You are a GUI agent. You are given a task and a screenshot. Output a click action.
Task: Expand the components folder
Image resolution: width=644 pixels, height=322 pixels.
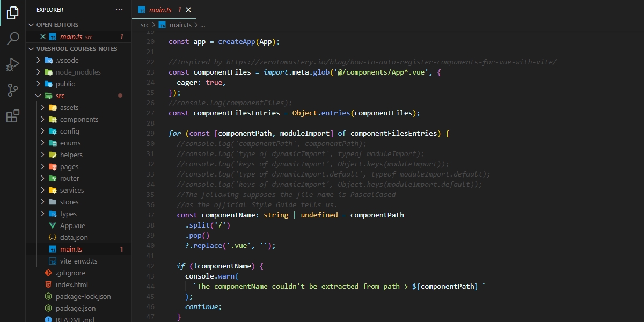[79, 120]
